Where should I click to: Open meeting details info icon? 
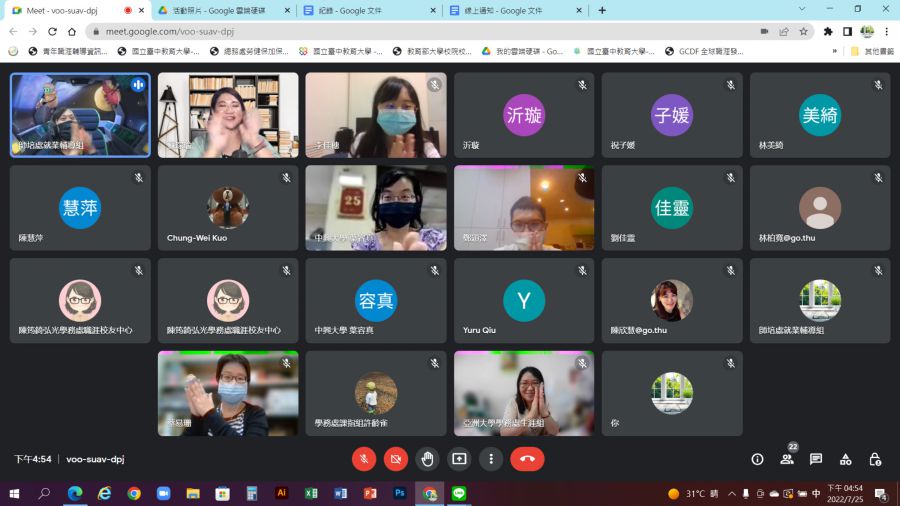[757, 459]
